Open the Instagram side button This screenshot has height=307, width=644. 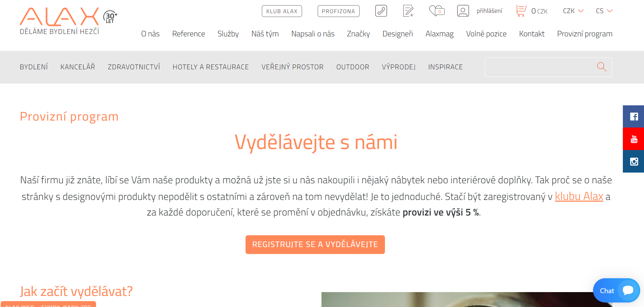coord(634,161)
